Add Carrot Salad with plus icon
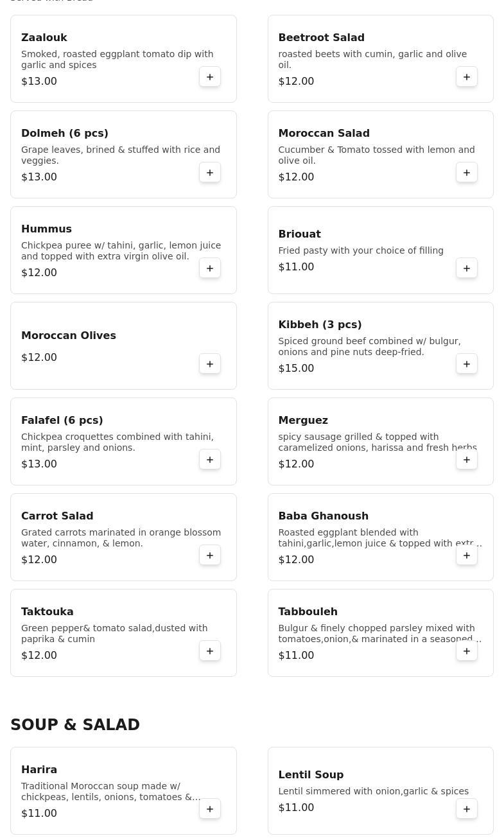This screenshot has height=838, width=504. tap(210, 555)
